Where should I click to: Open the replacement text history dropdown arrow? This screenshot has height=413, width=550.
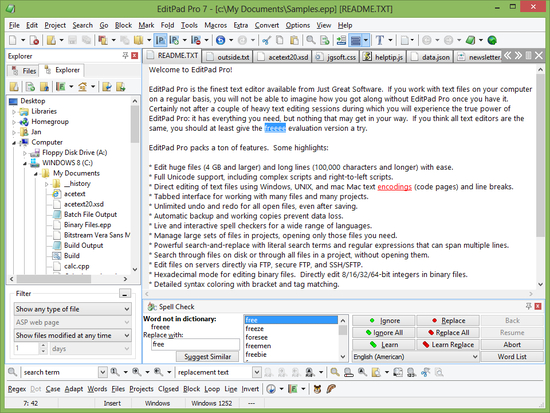(x=257, y=372)
